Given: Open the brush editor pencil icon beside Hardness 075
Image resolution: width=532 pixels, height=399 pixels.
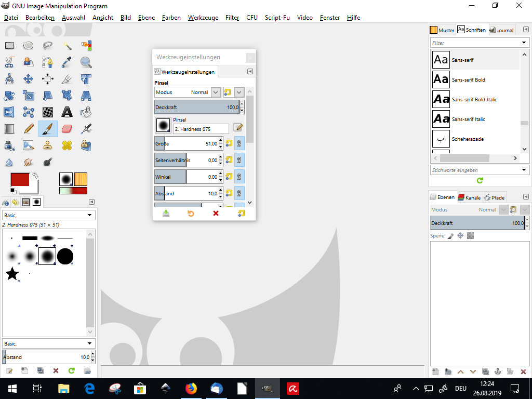Looking at the screenshot, I should [238, 127].
